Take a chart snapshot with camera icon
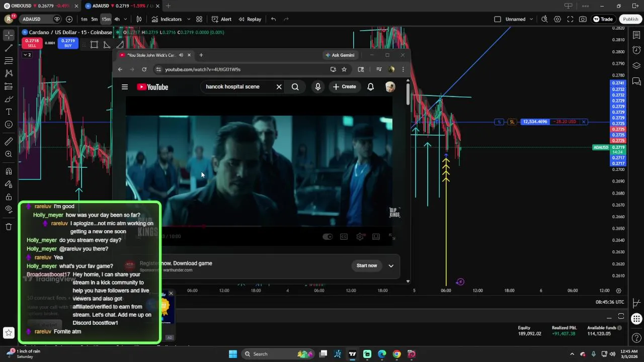This screenshot has height=362, width=644. [583, 19]
